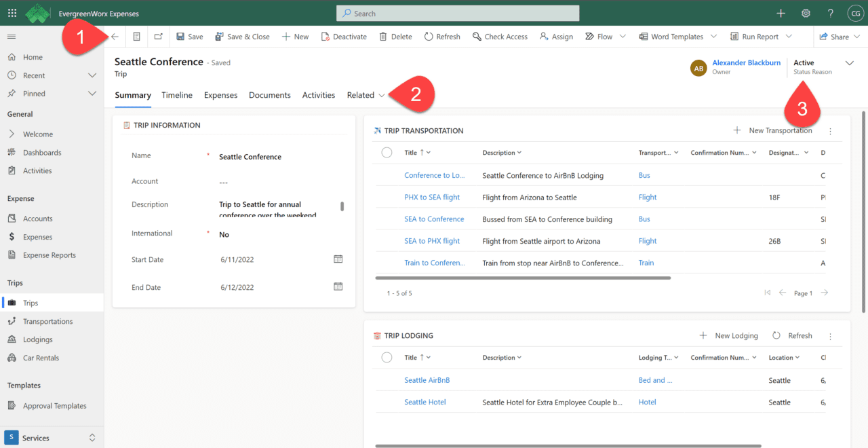Screen dimensions: 868x448
Task: Open End Date calendar picker
Action: point(338,286)
